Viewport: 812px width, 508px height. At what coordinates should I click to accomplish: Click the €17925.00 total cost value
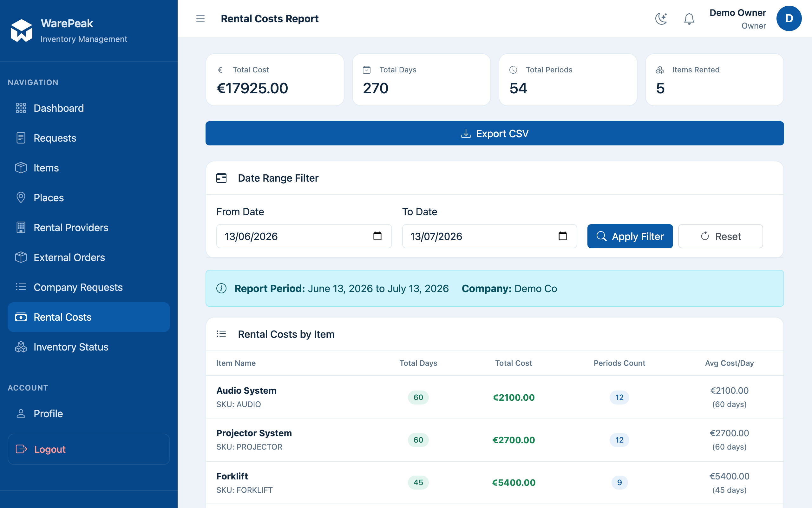pos(252,88)
